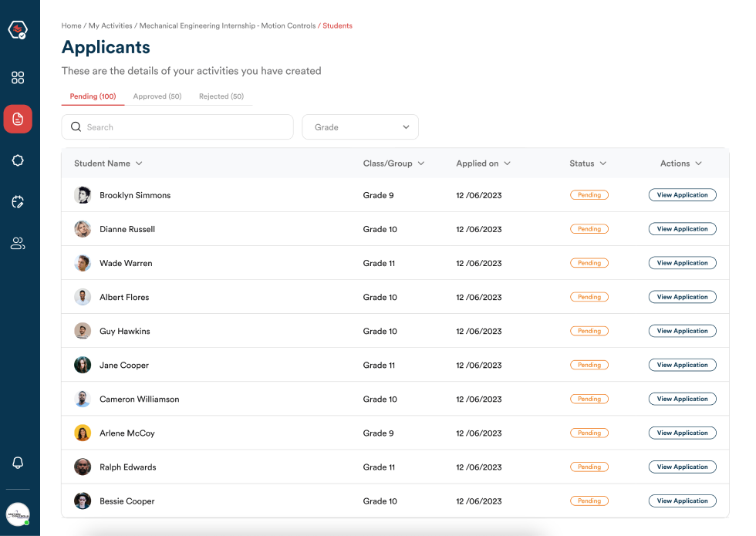Open the users group icon in sidebar
Screen dimensions: 756x536
click(x=18, y=244)
